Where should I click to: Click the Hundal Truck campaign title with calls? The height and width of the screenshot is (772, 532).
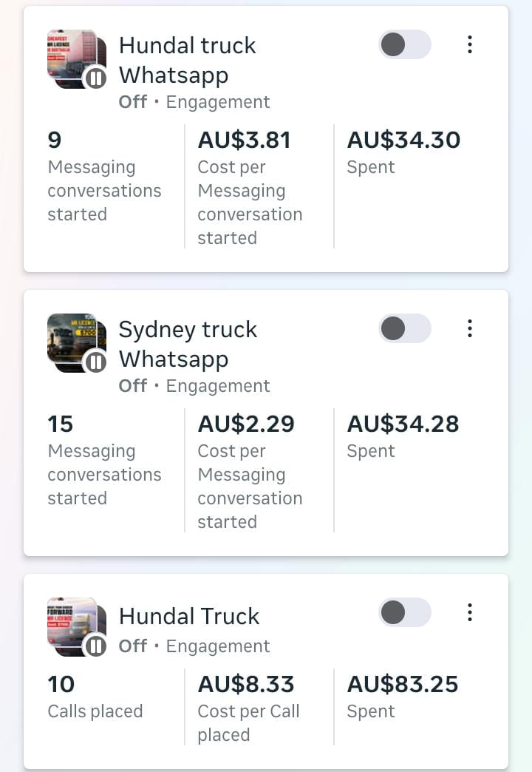189,616
